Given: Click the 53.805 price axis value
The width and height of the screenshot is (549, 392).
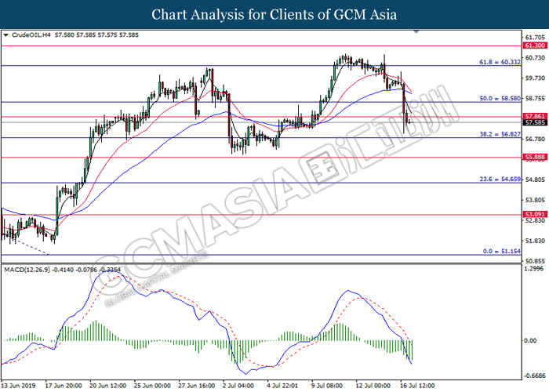Looking at the screenshot, I should pyautogui.click(x=536, y=200).
